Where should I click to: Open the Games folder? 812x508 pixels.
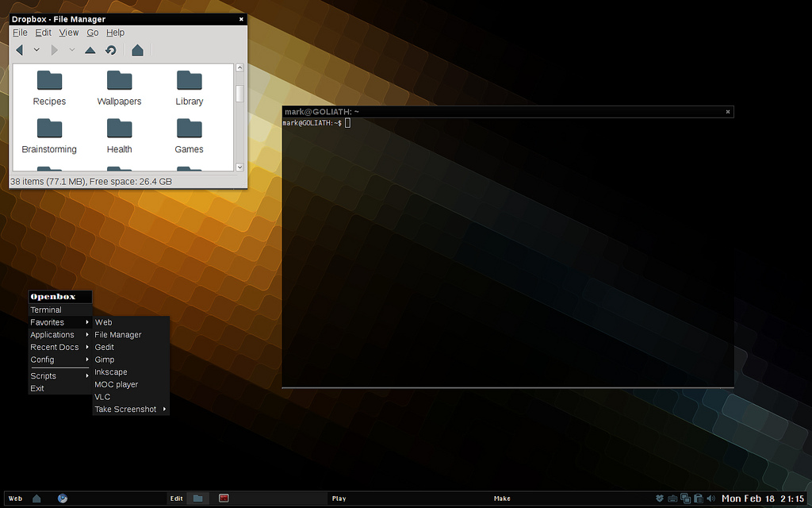189,137
